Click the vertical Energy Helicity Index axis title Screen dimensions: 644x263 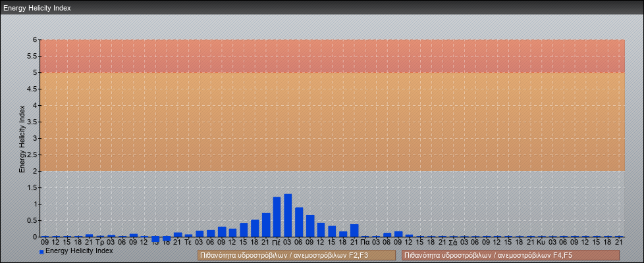pyautogui.click(x=22, y=138)
